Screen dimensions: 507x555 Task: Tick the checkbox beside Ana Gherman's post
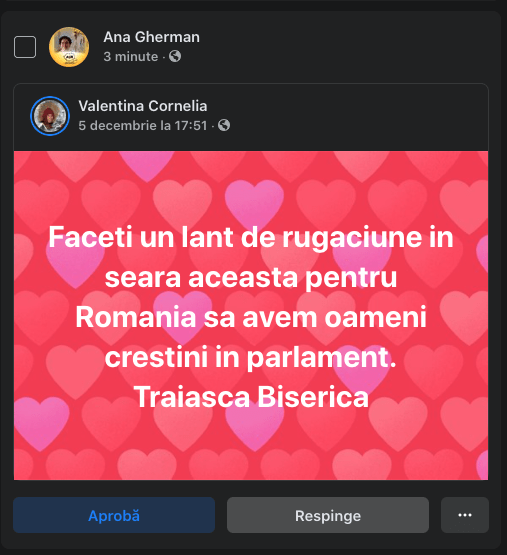[x=25, y=47]
